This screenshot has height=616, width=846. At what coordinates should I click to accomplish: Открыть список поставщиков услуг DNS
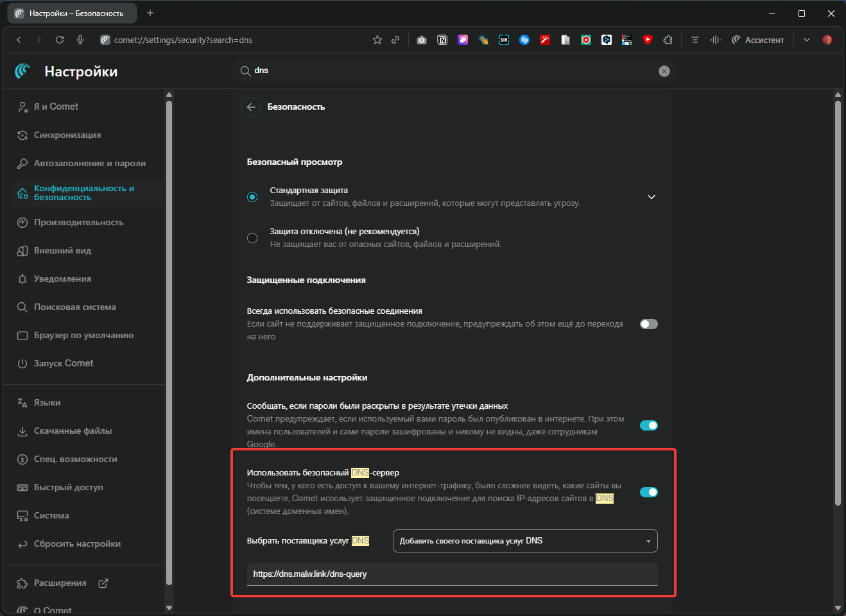click(525, 541)
